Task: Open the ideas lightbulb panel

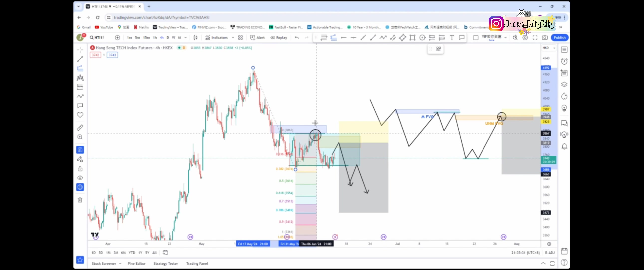Action: click(x=564, y=108)
